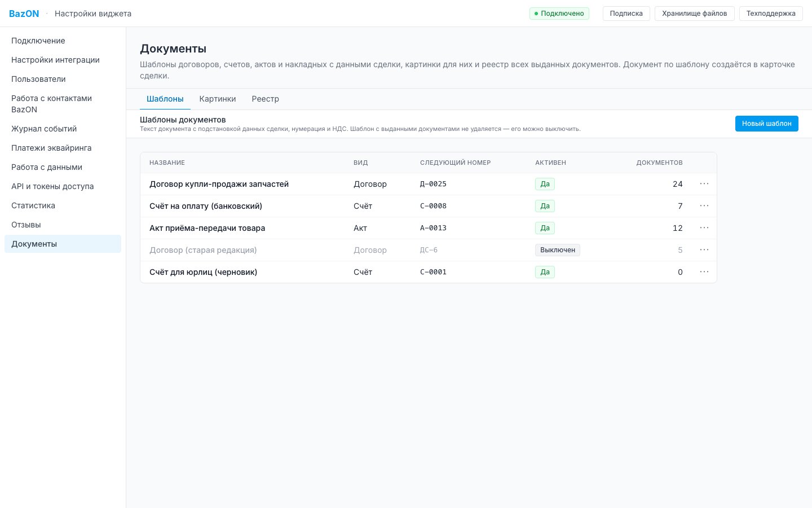Viewport: 812px width, 508px height.
Task: Open API и токены доступа
Action: (x=63, y=186)
